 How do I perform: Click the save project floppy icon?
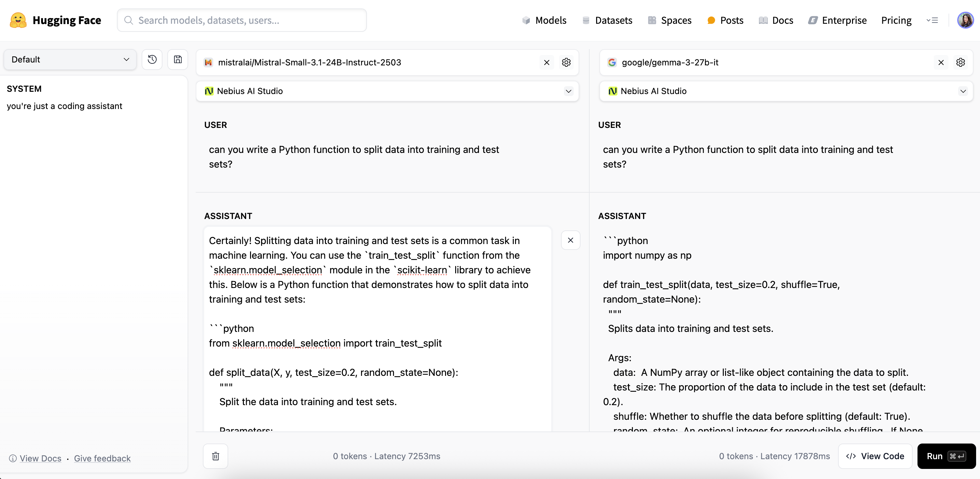coord(178,59)
